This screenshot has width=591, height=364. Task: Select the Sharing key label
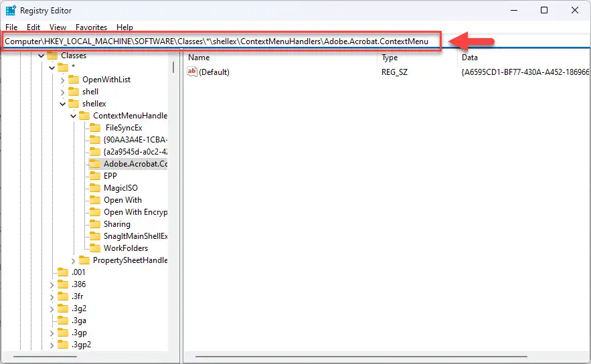[117, 224]
